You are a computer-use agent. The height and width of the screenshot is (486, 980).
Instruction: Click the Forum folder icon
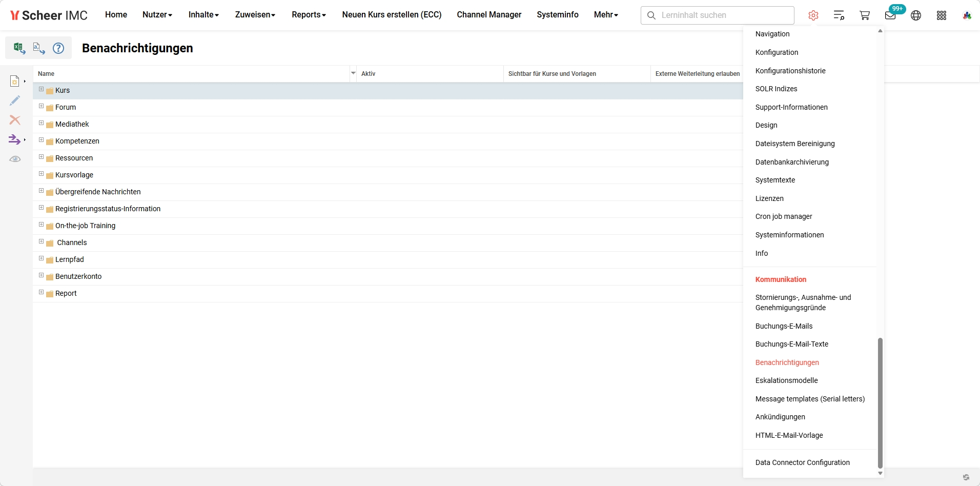50,108
